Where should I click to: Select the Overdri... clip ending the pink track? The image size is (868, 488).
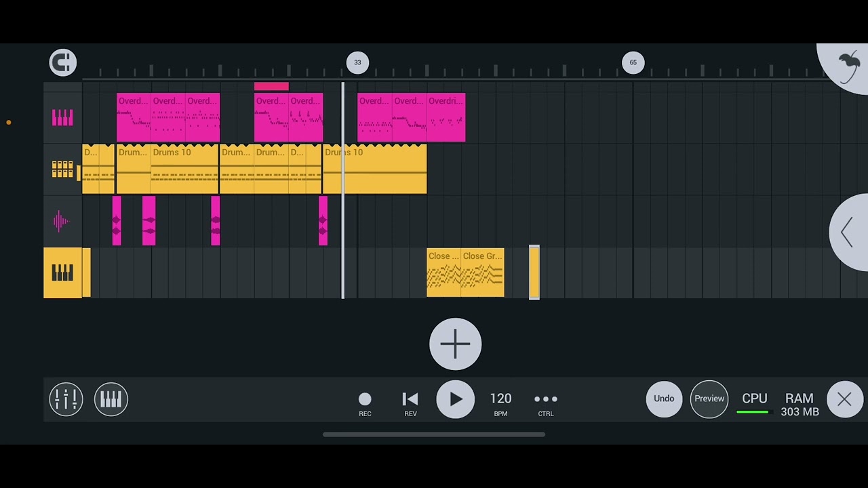[x=446, y=117]
